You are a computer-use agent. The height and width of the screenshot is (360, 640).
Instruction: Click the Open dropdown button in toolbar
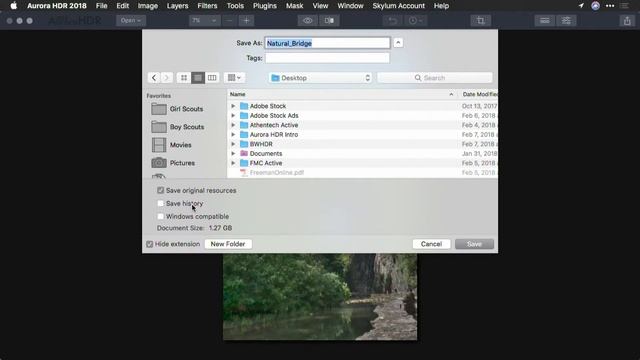[x=131, y=20]
